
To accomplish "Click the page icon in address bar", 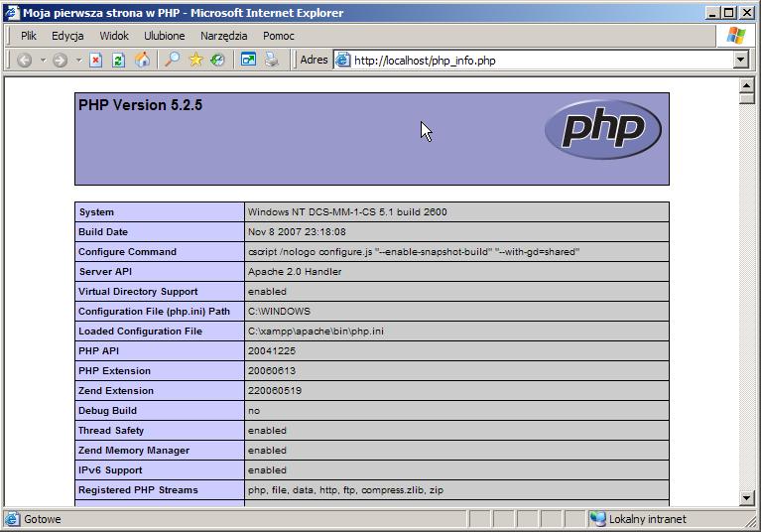I will [x=342, y=61].
